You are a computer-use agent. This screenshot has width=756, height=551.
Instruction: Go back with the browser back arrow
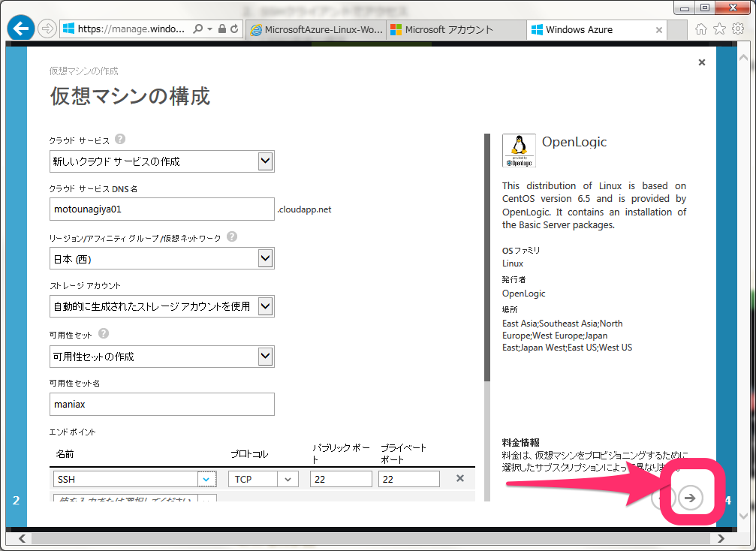click(x=21, y=29)
